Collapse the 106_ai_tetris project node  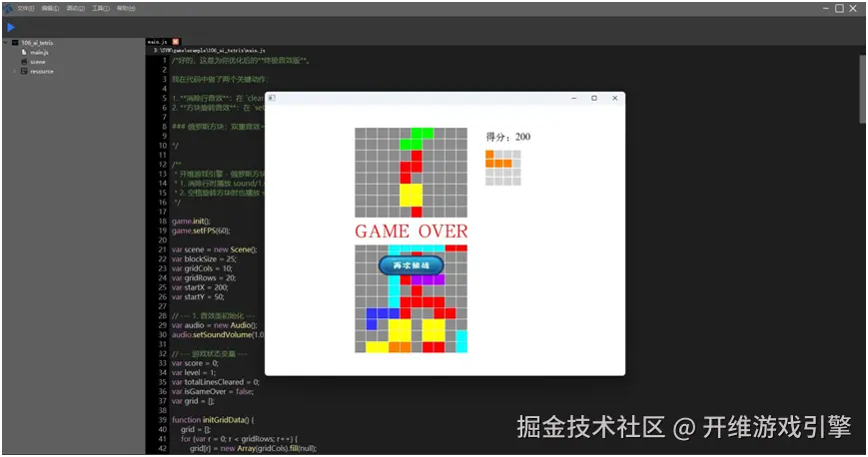pyautogui.click(x=6, y=43)
